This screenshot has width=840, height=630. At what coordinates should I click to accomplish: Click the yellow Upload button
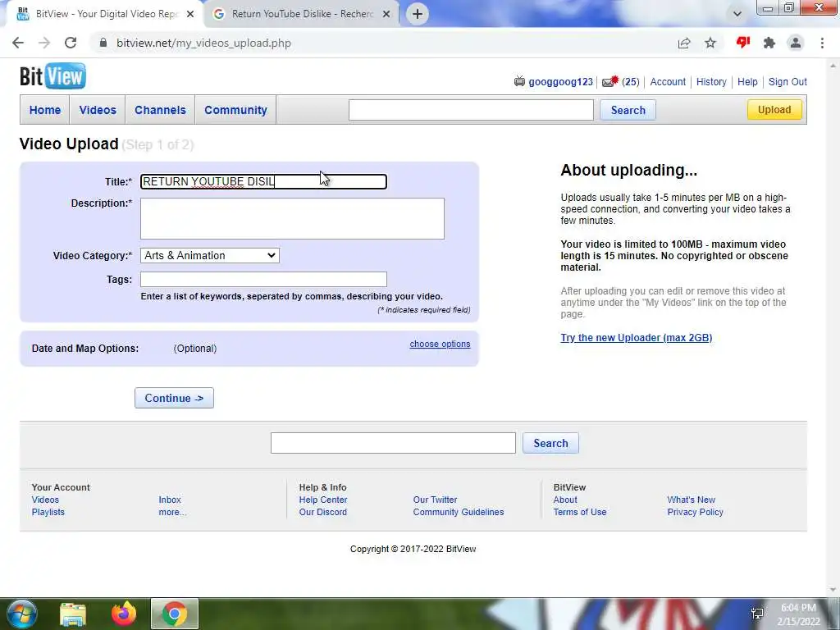(x=774, y=110)
